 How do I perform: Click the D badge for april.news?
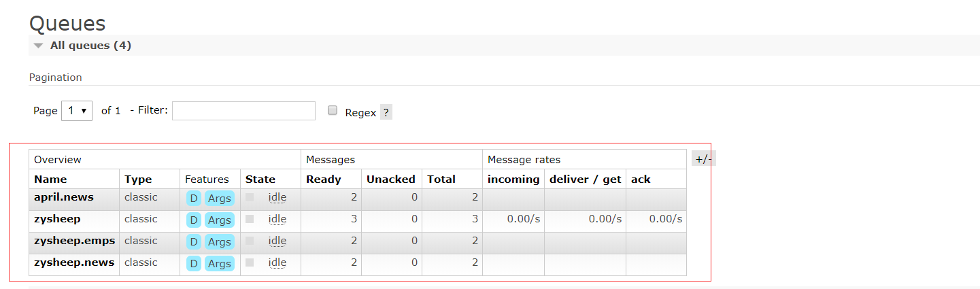[194, 199]
